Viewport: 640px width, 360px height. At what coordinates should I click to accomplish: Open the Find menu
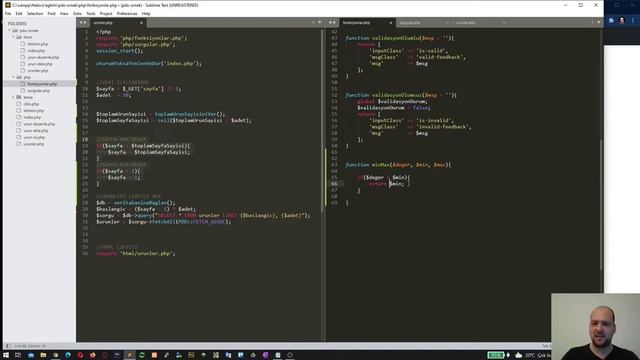coord(51,13)
